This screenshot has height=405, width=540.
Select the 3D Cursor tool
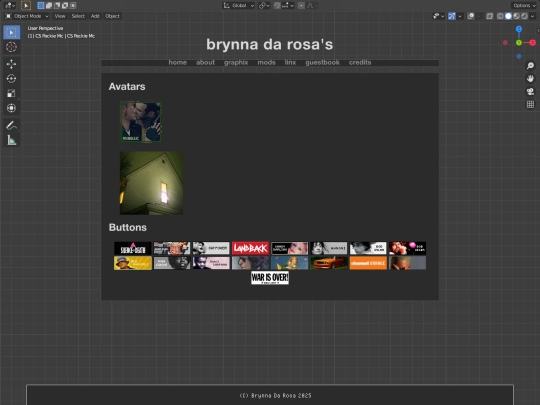tap(11, 47)
